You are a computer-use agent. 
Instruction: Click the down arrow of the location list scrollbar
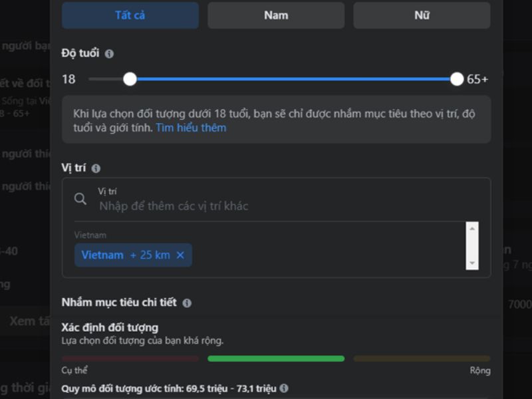(x=472, y=263)
